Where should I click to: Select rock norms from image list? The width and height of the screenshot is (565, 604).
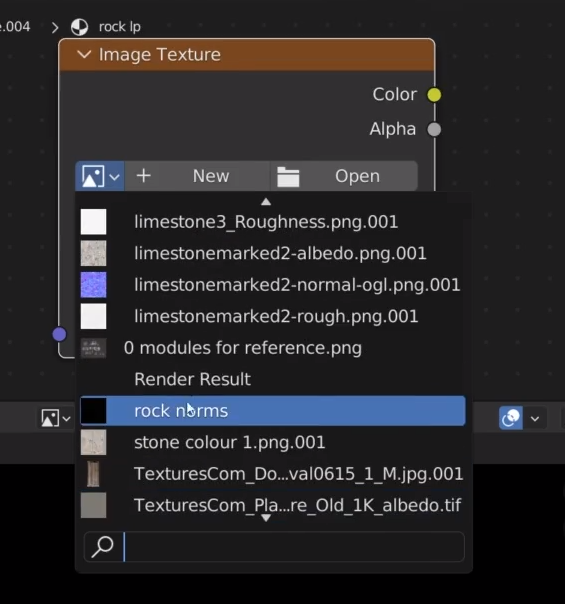273,411
